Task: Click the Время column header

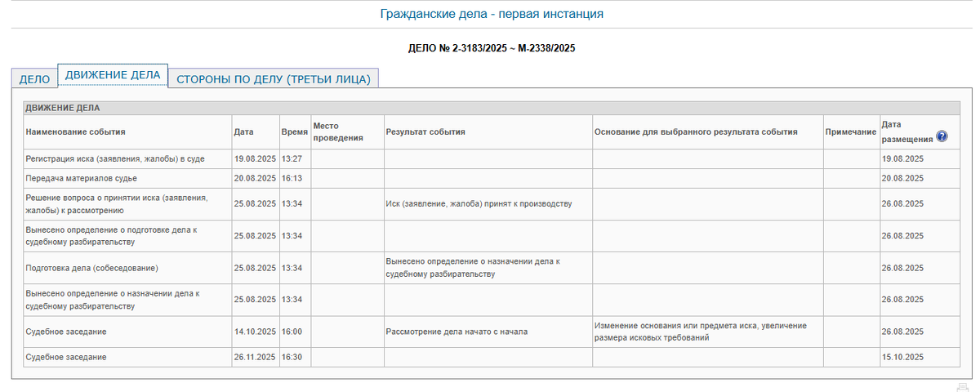Action: pos(294,131)
